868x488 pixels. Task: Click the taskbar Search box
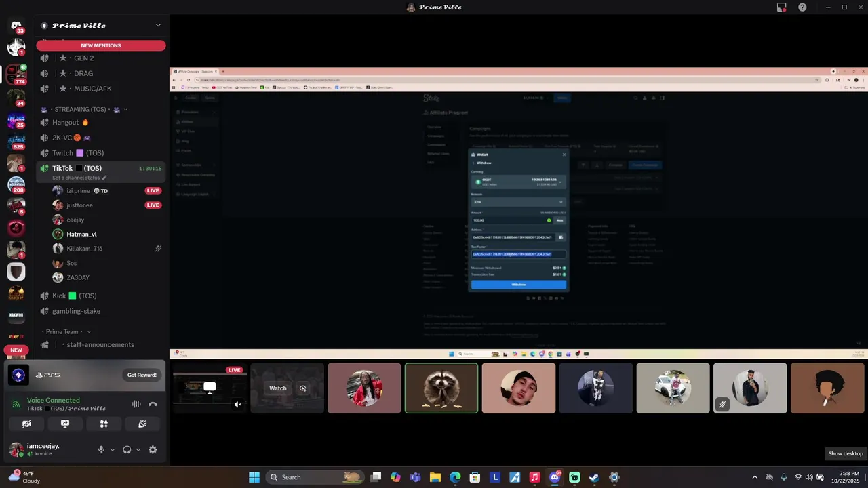pos(315,477)
